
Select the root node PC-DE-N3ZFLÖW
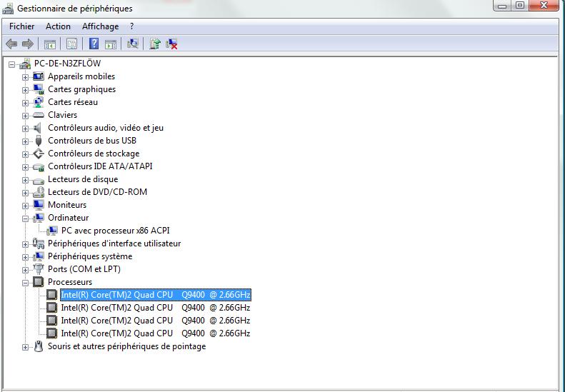[67, 64]
